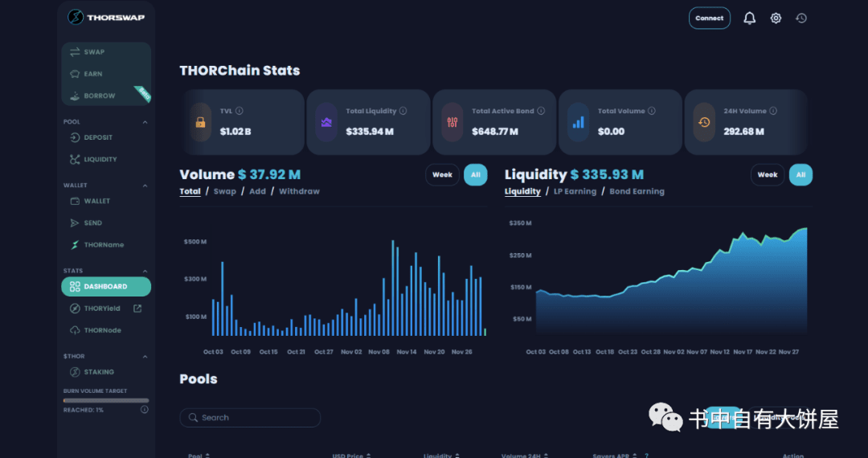Click the TVL lock icon
Screen dimensions: 868x458
point(200,122)
